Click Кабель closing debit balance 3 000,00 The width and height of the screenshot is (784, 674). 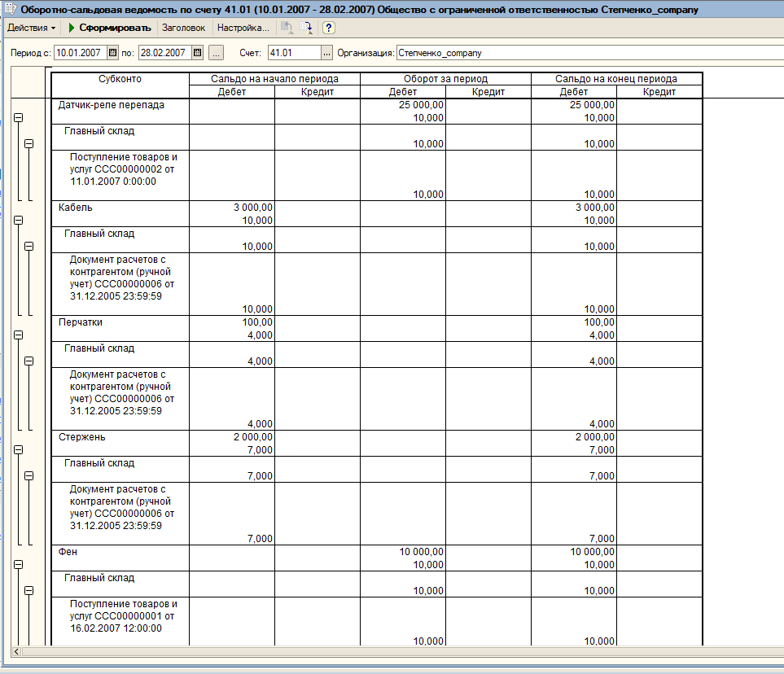594,208
